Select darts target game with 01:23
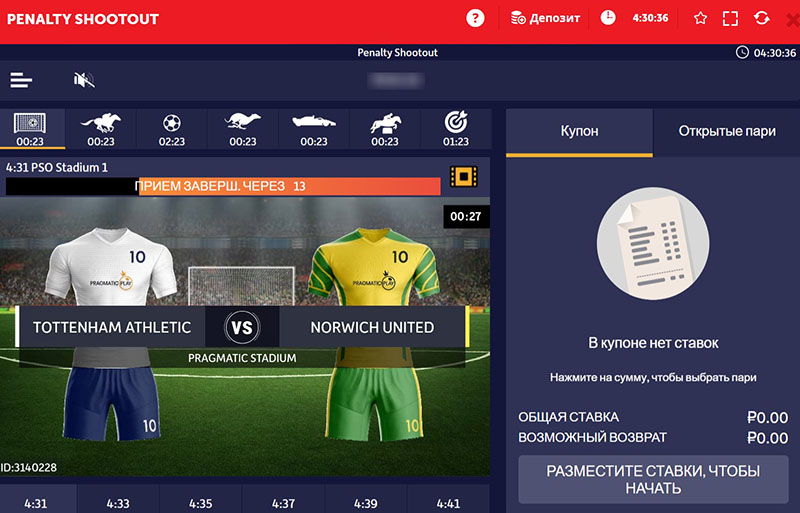The width and height of the screenshot is (800, 513). pos(456,130)
